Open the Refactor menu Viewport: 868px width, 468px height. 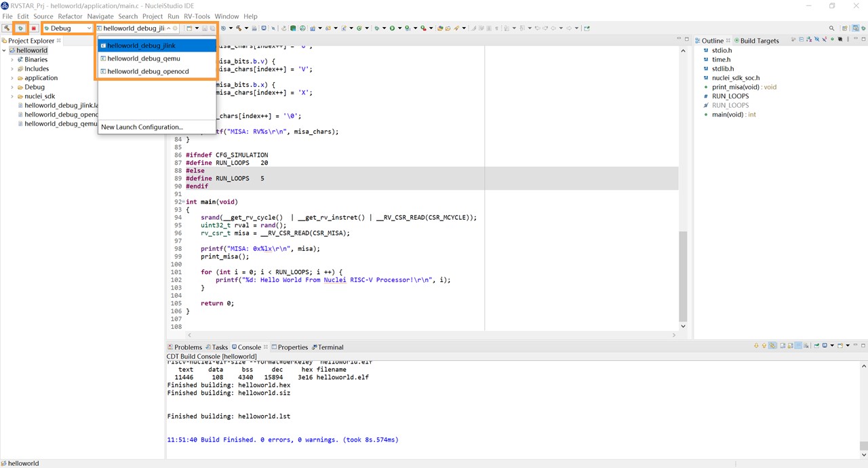70,16
